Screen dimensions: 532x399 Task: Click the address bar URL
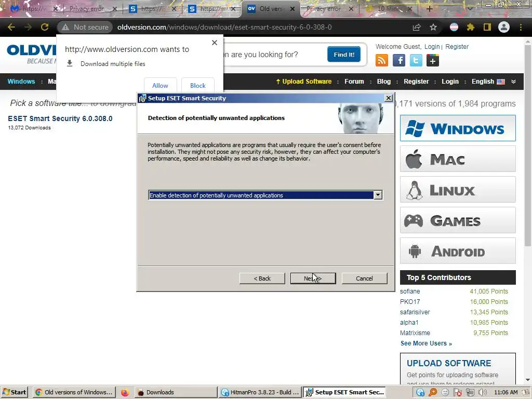click(x=224, y=27)
